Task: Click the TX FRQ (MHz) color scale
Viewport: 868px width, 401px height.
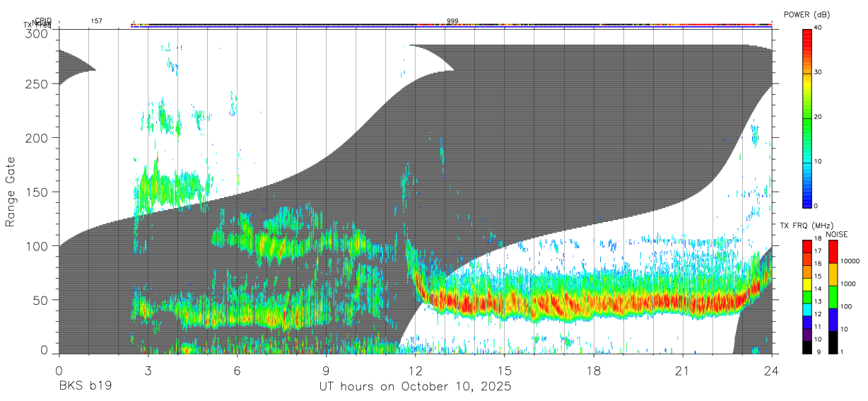Action: pyautogui.click(x=807, y=296)
